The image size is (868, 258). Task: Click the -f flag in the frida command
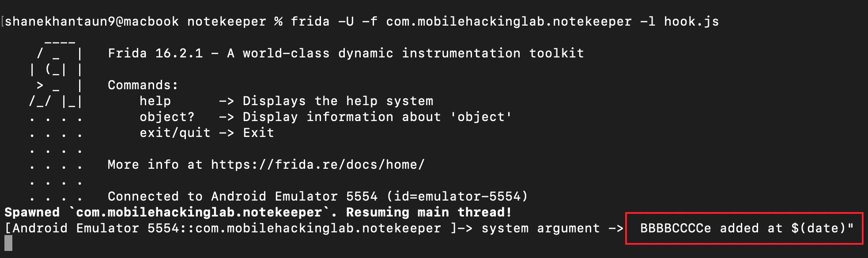pos(370,22)
